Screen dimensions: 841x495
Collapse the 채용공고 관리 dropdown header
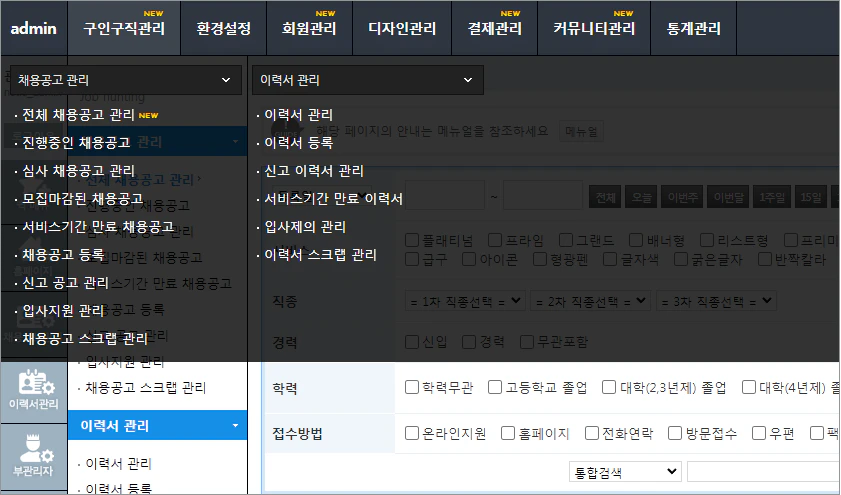(x=126, y=80)
